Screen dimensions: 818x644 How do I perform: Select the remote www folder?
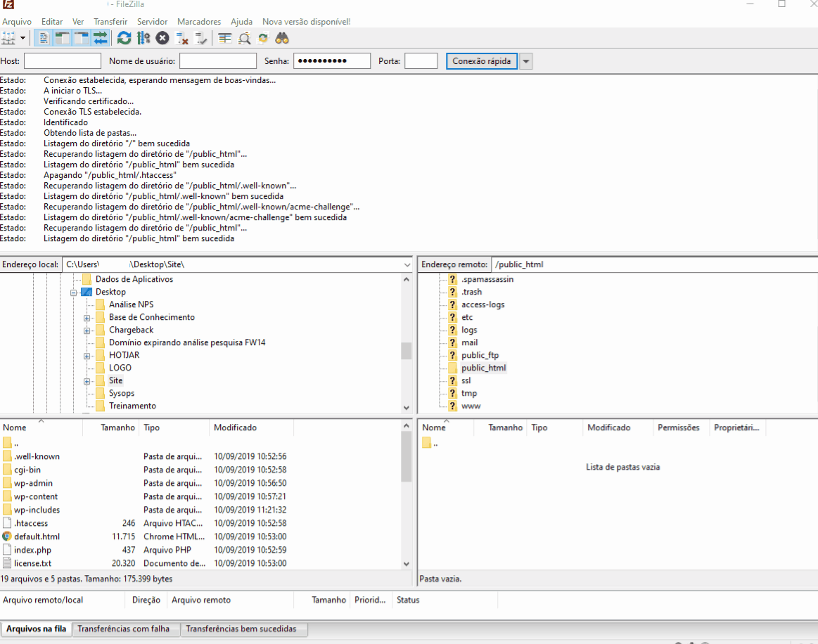coord(471,406)
